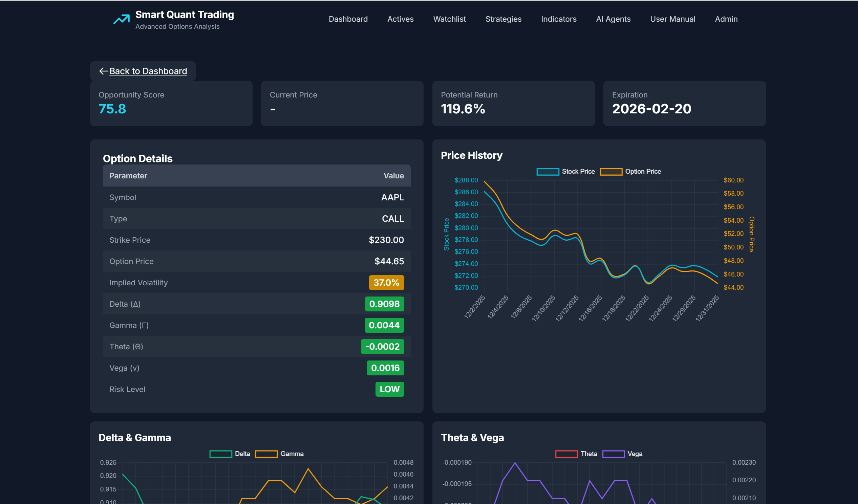Image resolution: width=858 pixels, height=504 pixels.
Task: Select the AI Agents navigation item
Action: (x=613, y=19)
